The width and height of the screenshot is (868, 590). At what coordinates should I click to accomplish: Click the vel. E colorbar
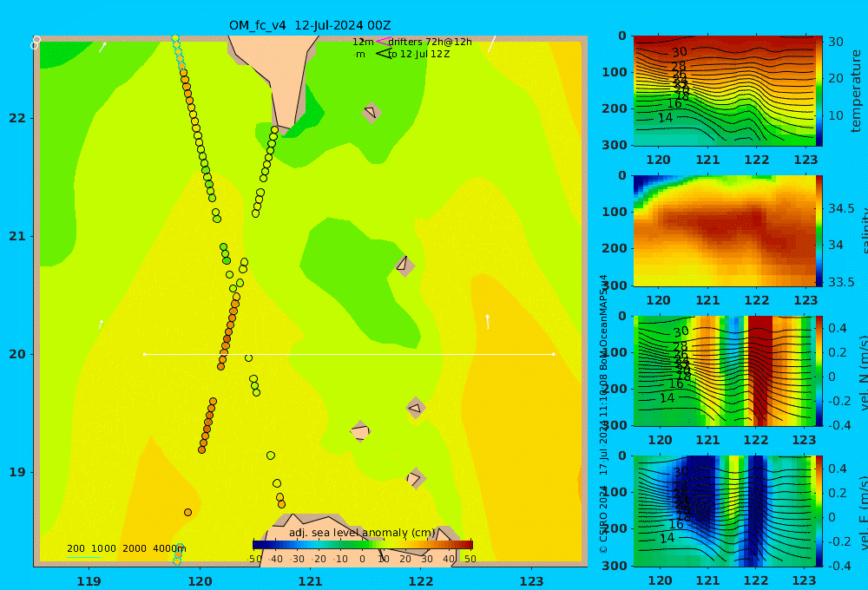819,511
